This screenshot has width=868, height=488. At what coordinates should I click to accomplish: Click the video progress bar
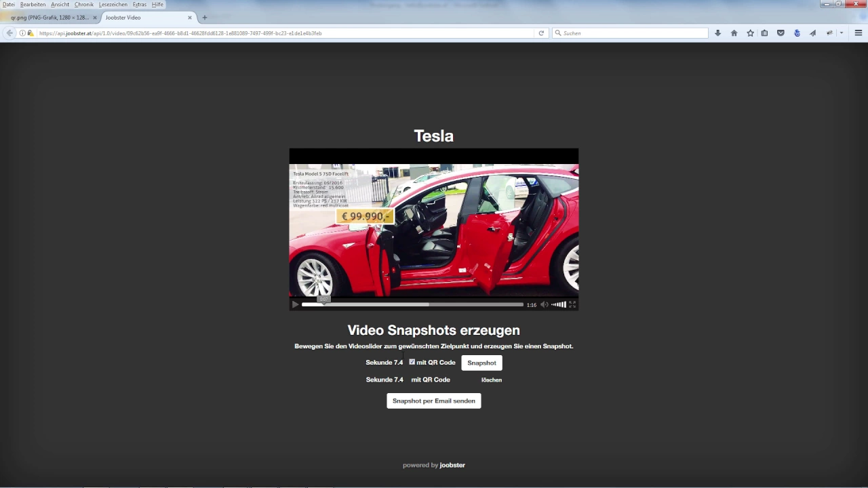pyautogui.click(x=412, y=305)
